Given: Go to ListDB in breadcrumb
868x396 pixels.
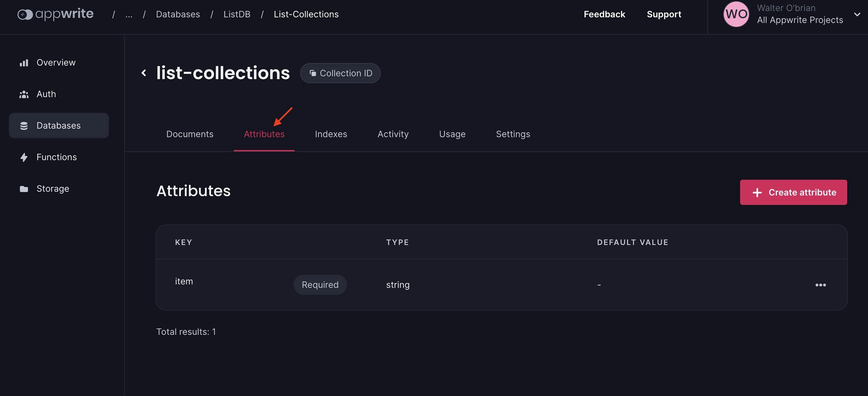Looking at the screenshot, I should pos(237,14).
